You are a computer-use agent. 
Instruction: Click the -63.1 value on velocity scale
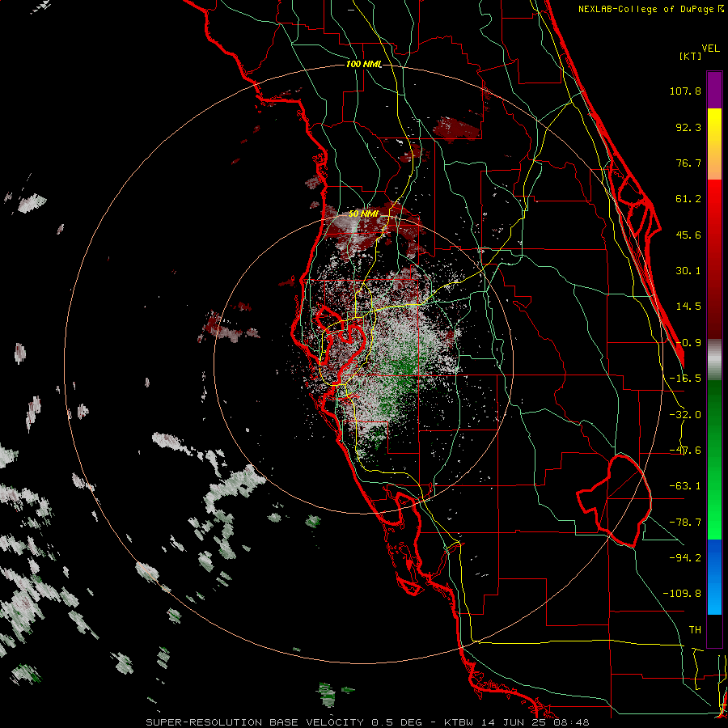coord(685,486)
